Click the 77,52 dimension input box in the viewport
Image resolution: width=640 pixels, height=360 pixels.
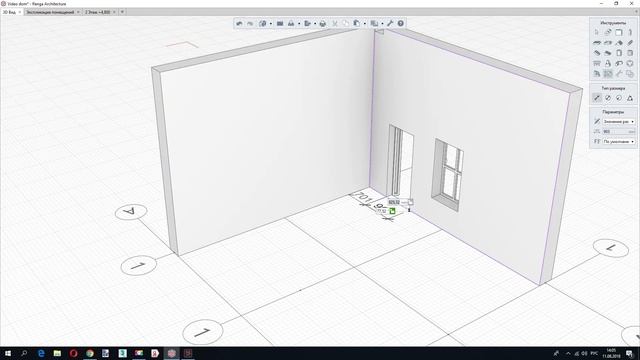click(382, 211)
